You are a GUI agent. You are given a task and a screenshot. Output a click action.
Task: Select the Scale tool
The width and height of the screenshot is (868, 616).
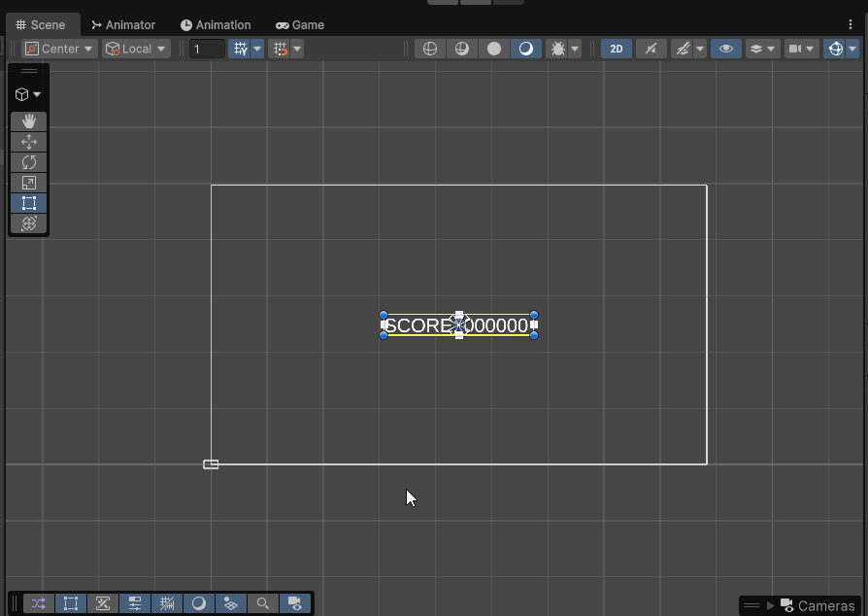29,183
